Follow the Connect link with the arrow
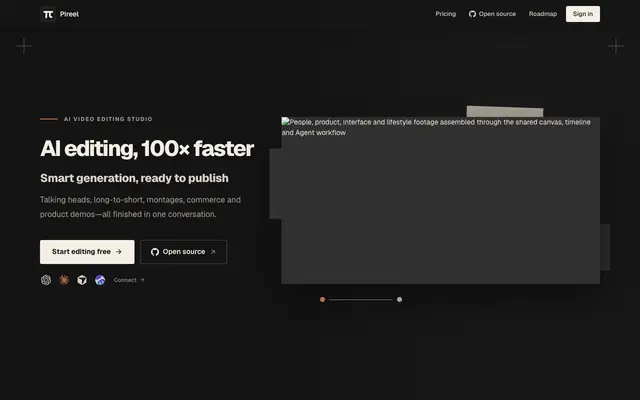 pos(129,280)
